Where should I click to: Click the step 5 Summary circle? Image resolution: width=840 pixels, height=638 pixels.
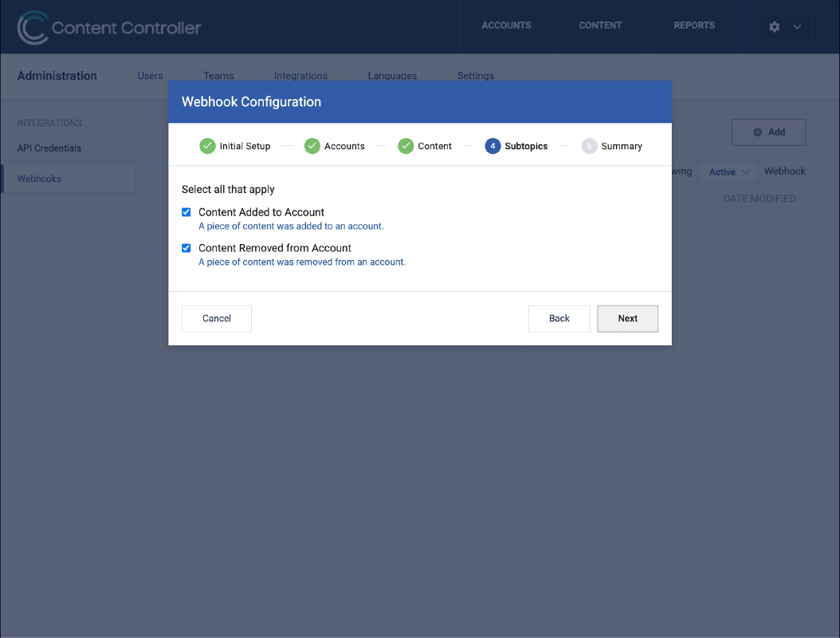(x=589, y=146)
